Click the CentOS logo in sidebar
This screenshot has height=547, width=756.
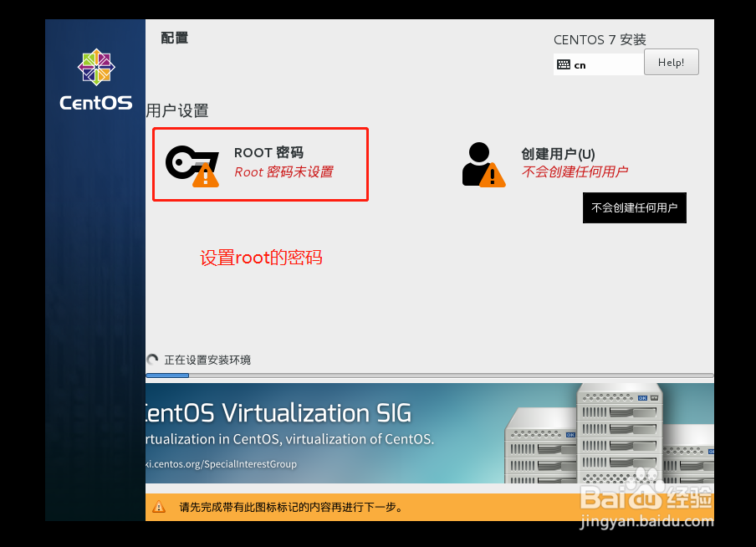[96, 80]
